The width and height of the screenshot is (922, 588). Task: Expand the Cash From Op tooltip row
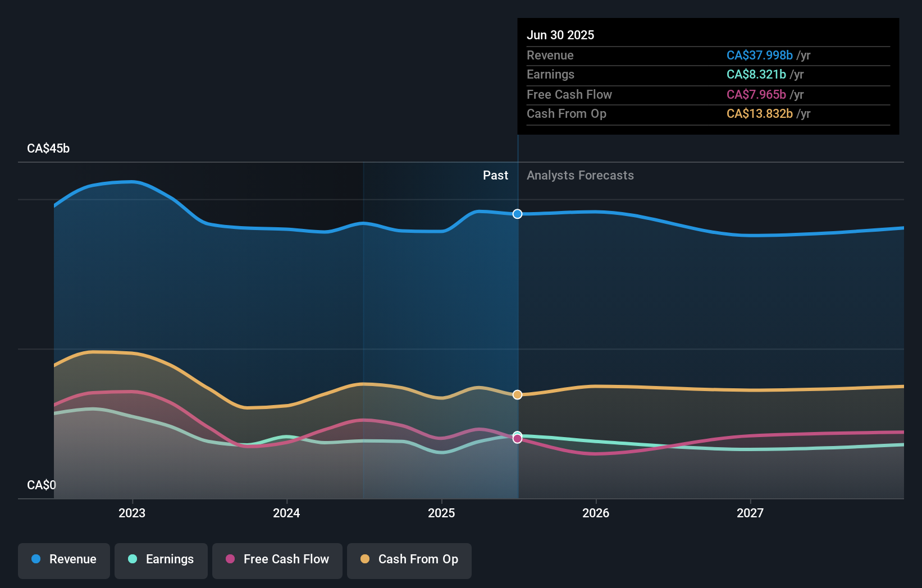tap(567, 113)
